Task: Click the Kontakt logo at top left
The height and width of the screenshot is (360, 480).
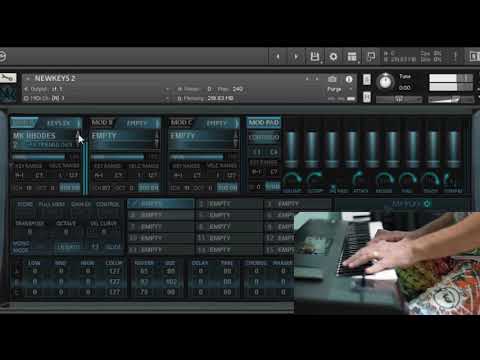Action: click(x=3, y=56)
